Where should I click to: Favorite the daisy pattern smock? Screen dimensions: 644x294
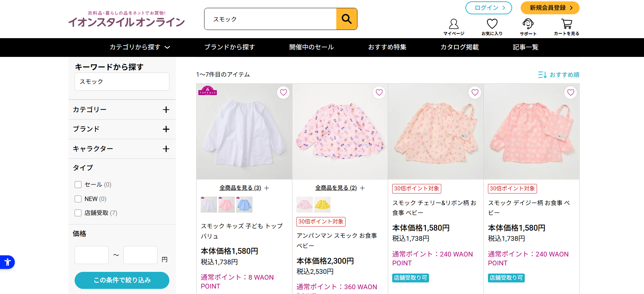570,92
